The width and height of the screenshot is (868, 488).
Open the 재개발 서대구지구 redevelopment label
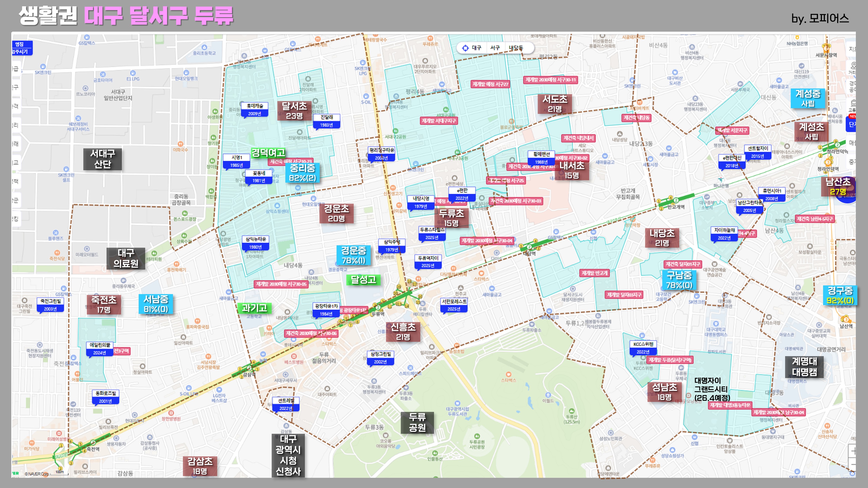[439, 121]
